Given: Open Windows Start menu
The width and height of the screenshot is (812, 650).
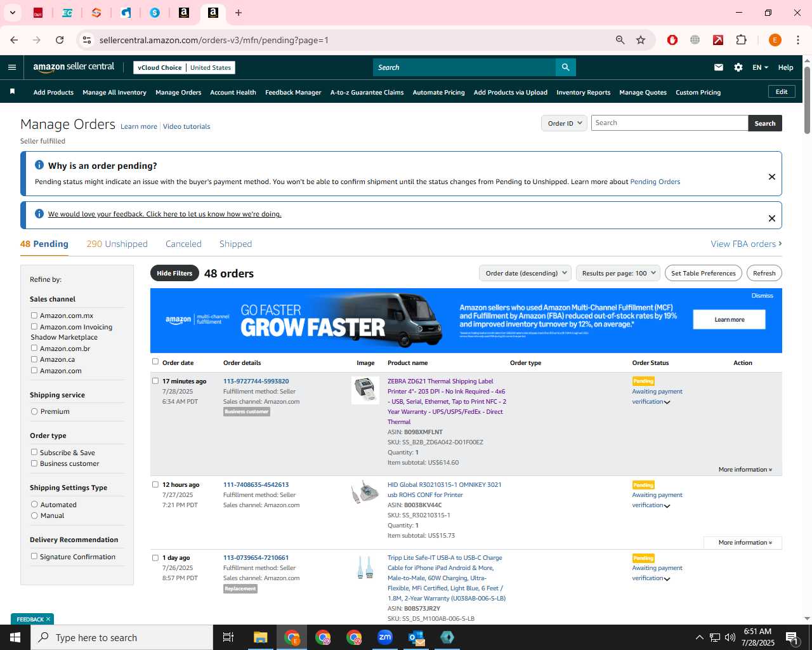Looking at the screenshot, I should (15, 637).
